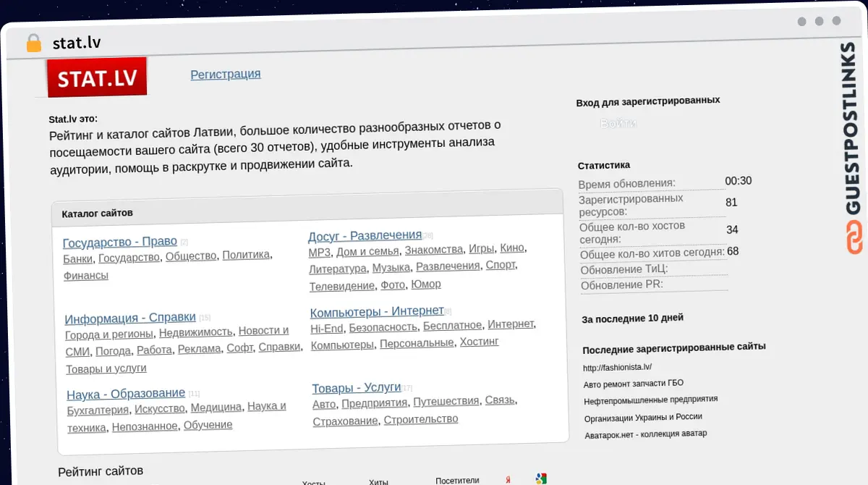Image resolution: width=868 pixels, height=485 pixels.
Task: Go to the Наука - Образование category
Action: (126, 394)
